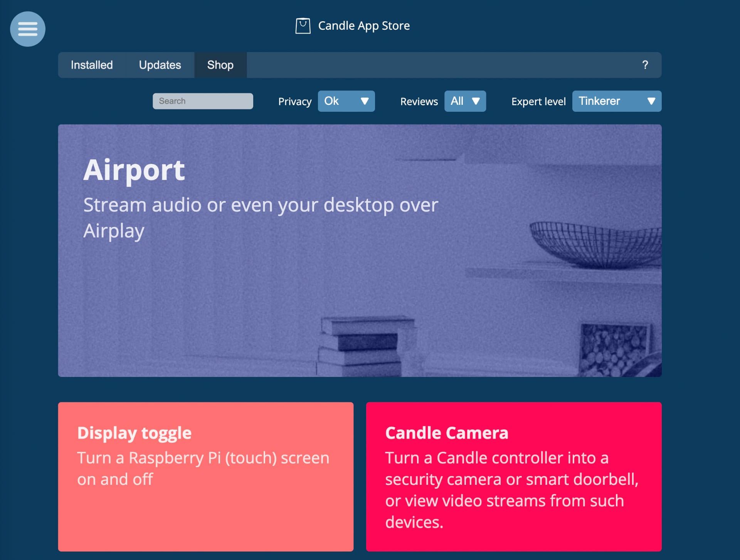740x560 pixels.
Task: Select the Shop tab
Action: [220, 65]
